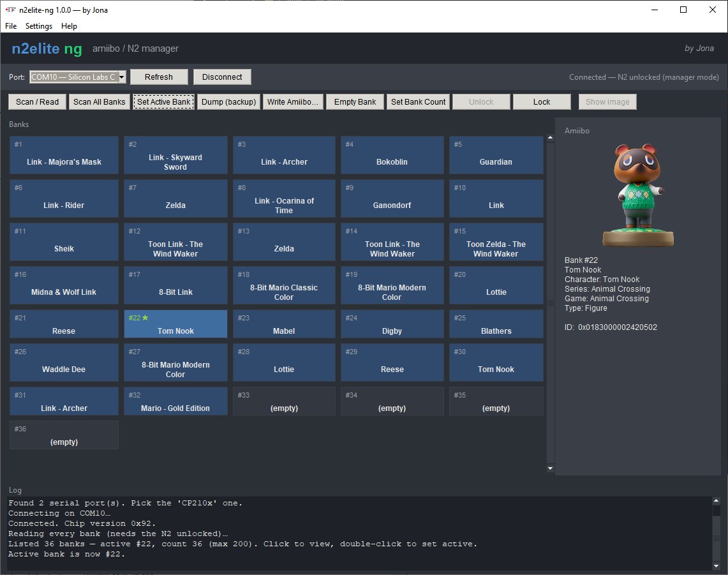
Task: Select bank #30 Tom Nook
Action: pyautogui.click(x=496, y=362)
